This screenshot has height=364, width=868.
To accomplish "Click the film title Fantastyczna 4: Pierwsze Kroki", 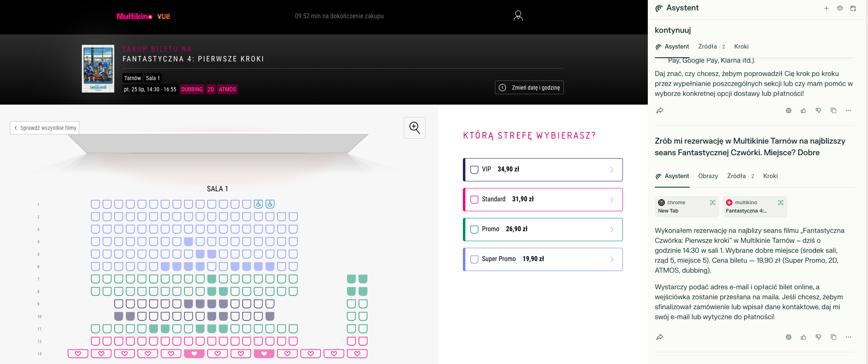I will pyautogui.click(x=193, y=59).
